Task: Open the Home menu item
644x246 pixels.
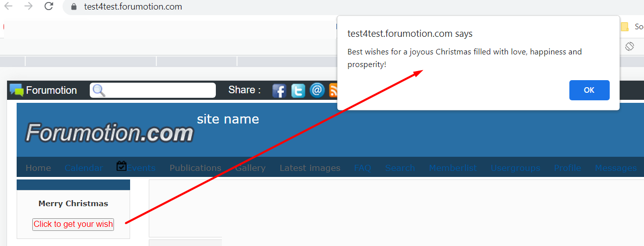Action: [x=38, y=168]
